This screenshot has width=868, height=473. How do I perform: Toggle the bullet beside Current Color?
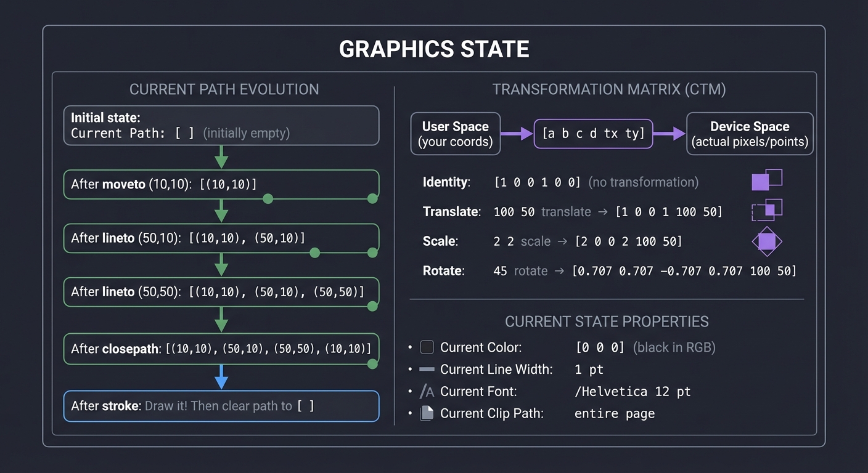[x=411, y=347]
